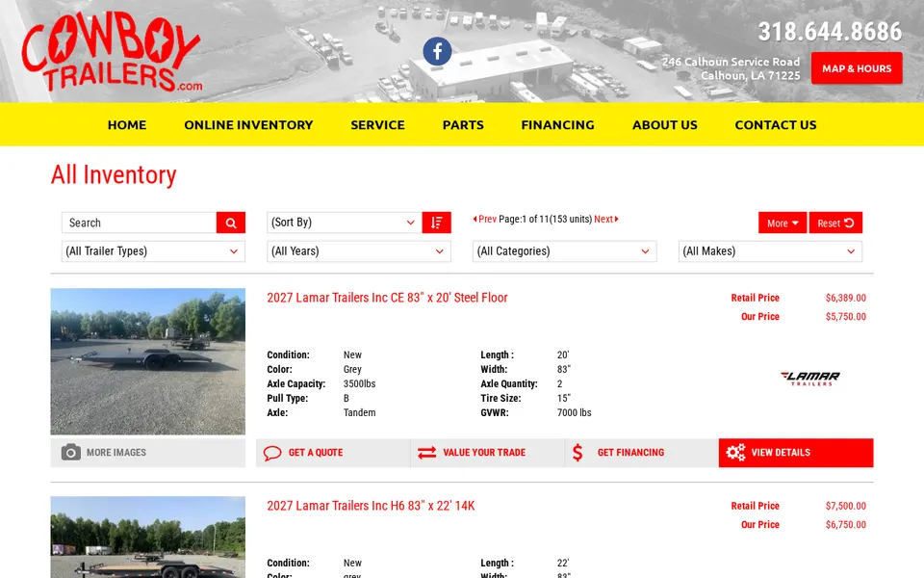Open the Facebook page icon
This screenshot has width=924, height=578.
(x=437, y=52)
